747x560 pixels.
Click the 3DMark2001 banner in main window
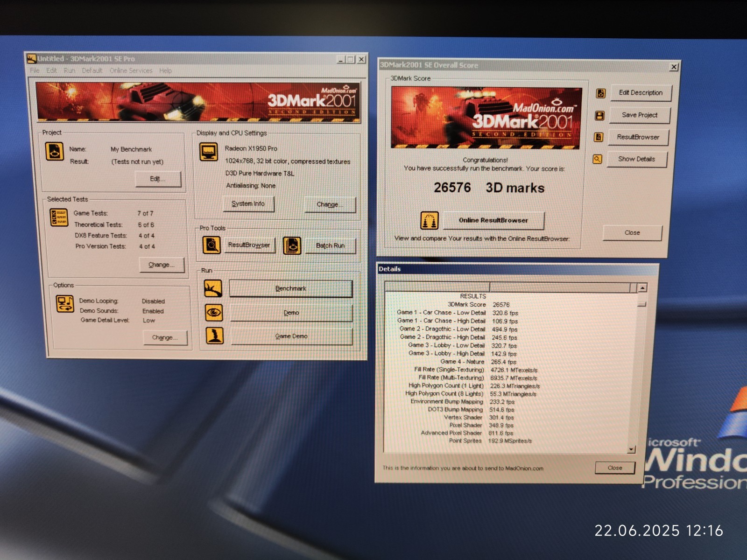point(198,102)
